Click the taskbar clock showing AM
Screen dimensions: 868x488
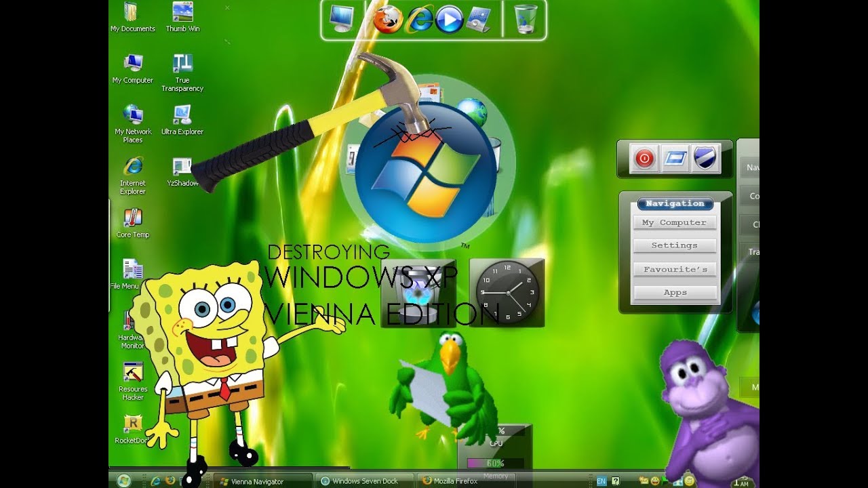[741, 481]
